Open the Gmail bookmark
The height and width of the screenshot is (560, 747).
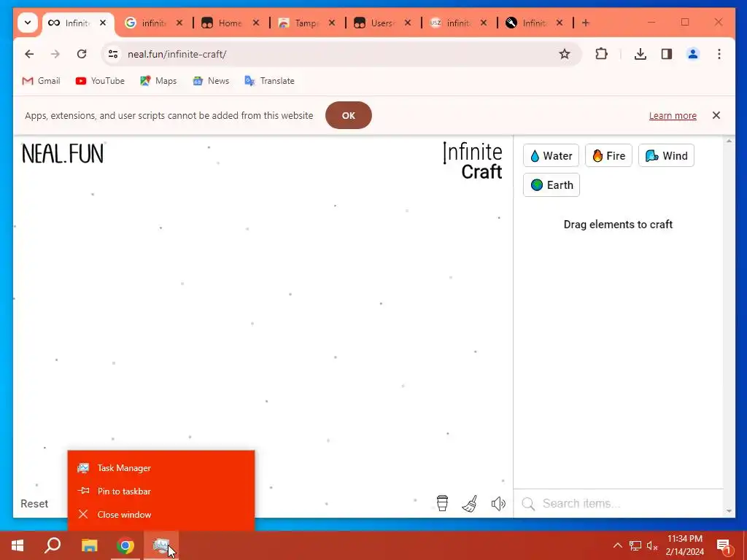click(x=42, y=81)
